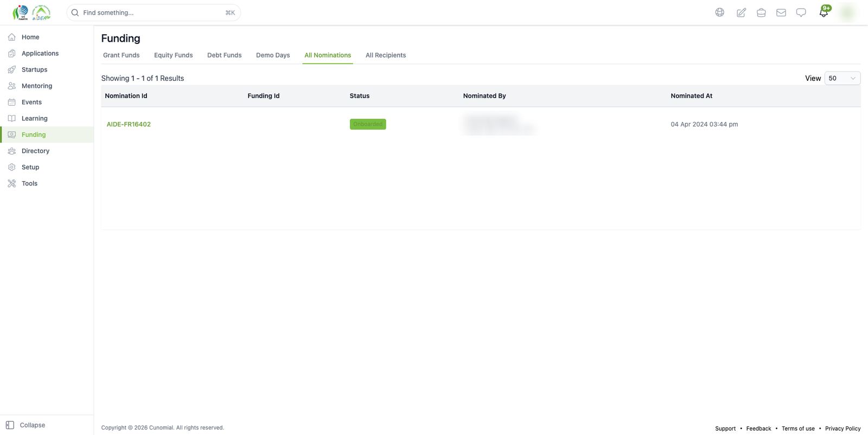Open the View 50 per-page dropdown
Image resolution: width=868 pixels, height=435 pixels.
coord(842,78)
